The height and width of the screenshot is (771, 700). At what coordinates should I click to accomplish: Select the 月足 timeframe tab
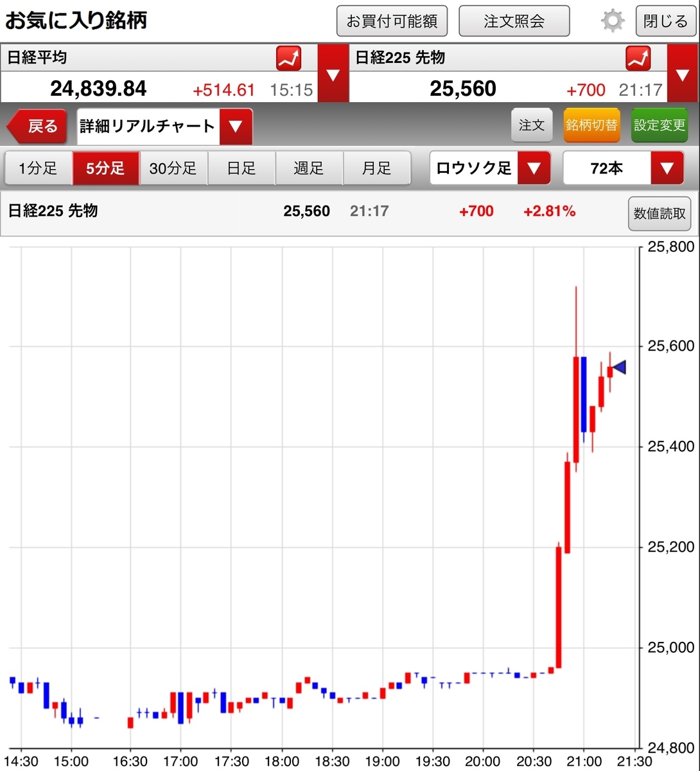(x=376, y=168)
